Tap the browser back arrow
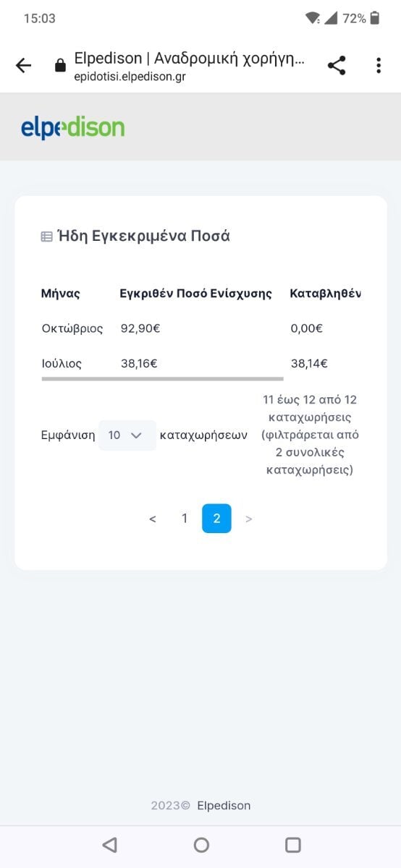 (x=24, y=66)
